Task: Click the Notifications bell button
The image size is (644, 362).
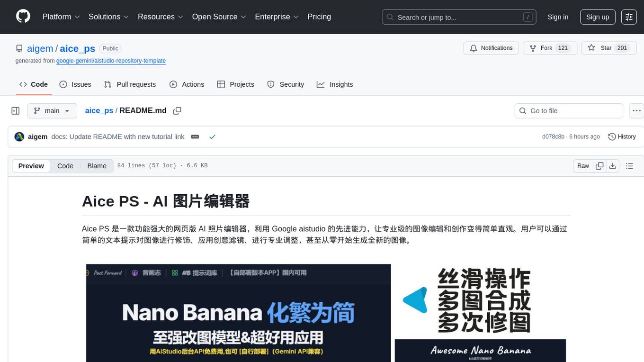Action: [492, 48]
